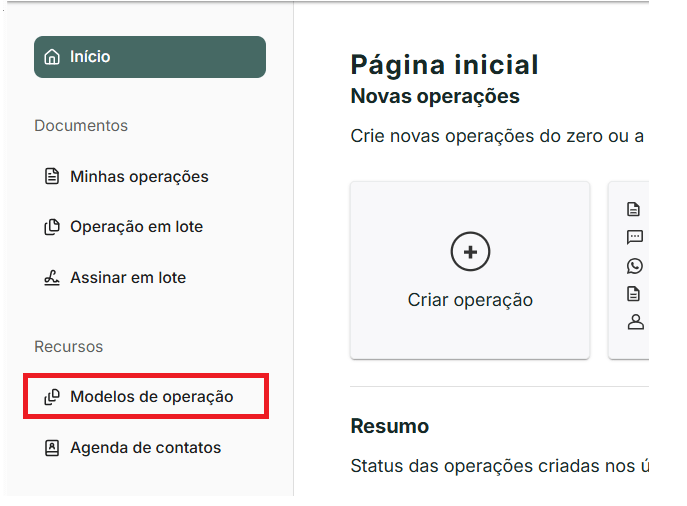Click the plus circle icon in Criar operação
The width and height of the screenshot is (687, 506).
(470, 252)
